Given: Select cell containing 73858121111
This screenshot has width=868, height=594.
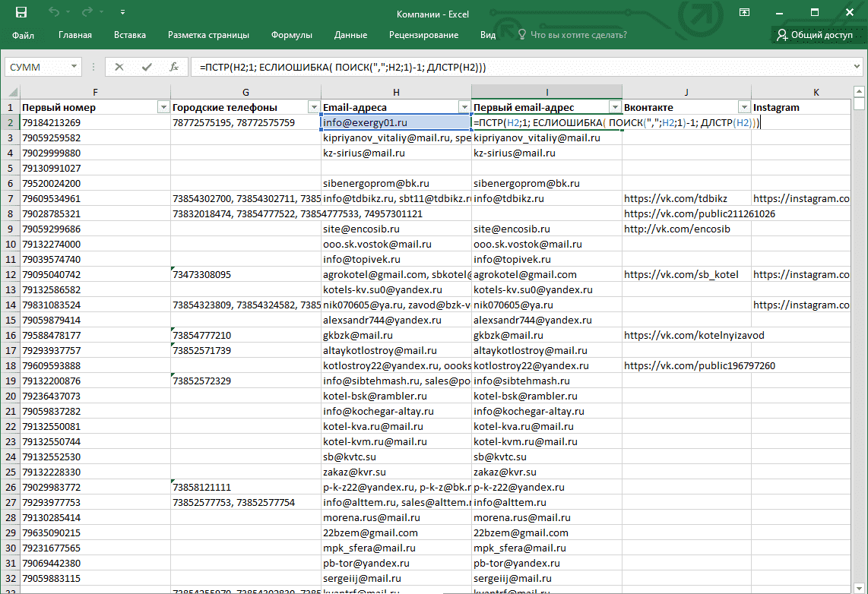Looking at the screenshot, I should (x=246, y=487).
